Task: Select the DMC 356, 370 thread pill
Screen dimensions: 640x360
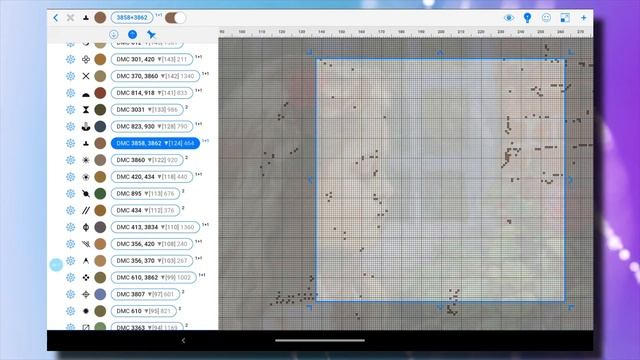Action: click(152, 260)
